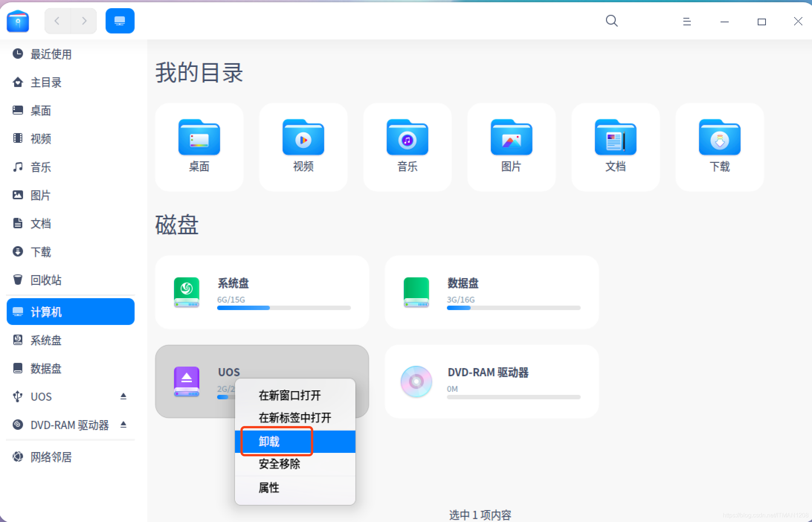Open Properties from the context menu
The height and width of the screenshot is (522, 812).
[x=269, y=487]
